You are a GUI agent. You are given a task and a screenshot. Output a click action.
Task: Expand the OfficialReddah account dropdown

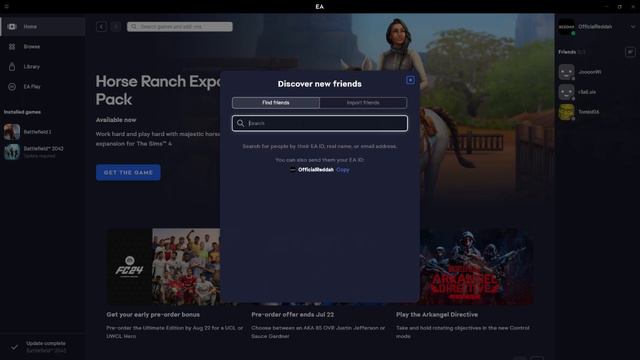[x=633, y=27]
